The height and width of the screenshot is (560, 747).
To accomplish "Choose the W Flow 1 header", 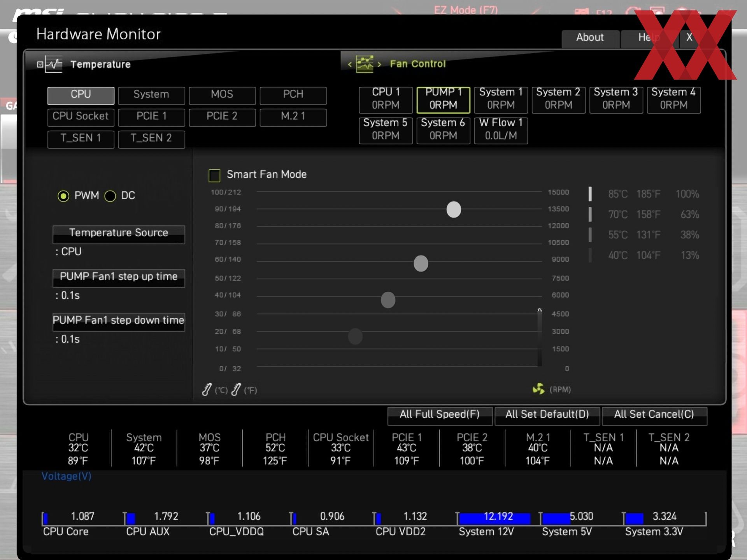I will coord(501,130).
